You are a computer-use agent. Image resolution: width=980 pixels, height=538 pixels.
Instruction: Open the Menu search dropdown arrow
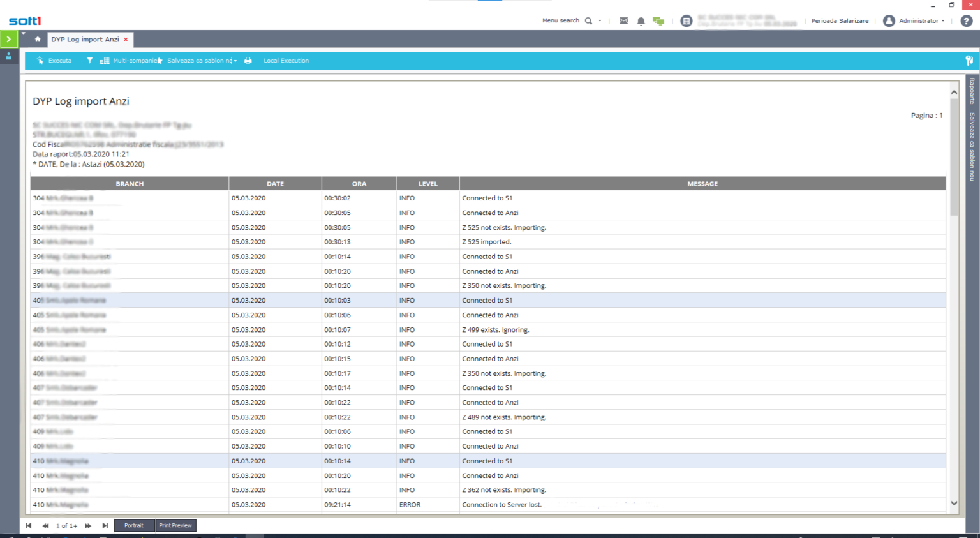coord(599,20)
